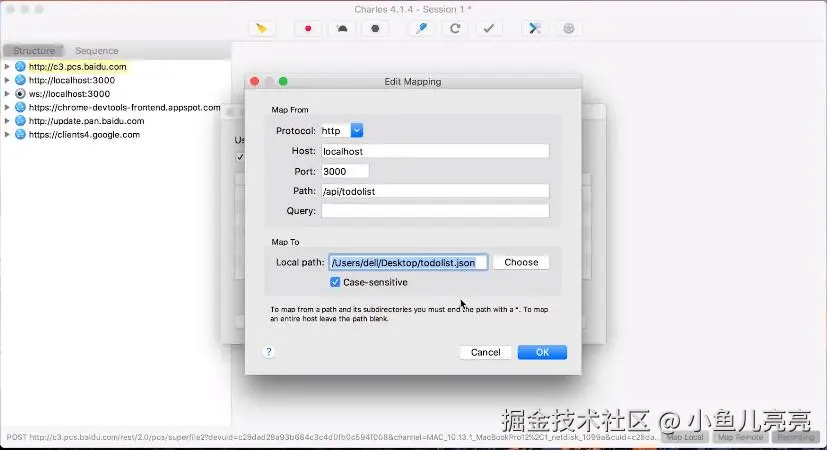This screenshot has width=827, height=450.
Task: Expand http://update.pan.baidu.com tree node
Action: (x=7, y=121)
